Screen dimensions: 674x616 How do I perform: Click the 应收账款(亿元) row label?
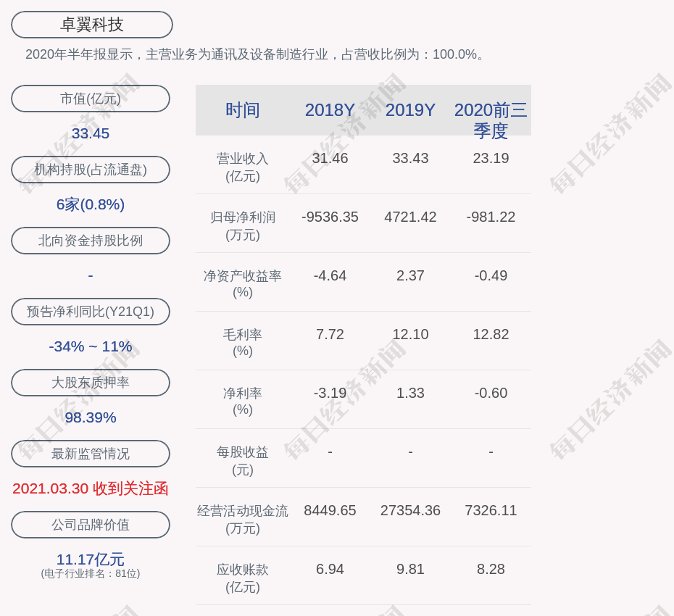click(243, 578)
